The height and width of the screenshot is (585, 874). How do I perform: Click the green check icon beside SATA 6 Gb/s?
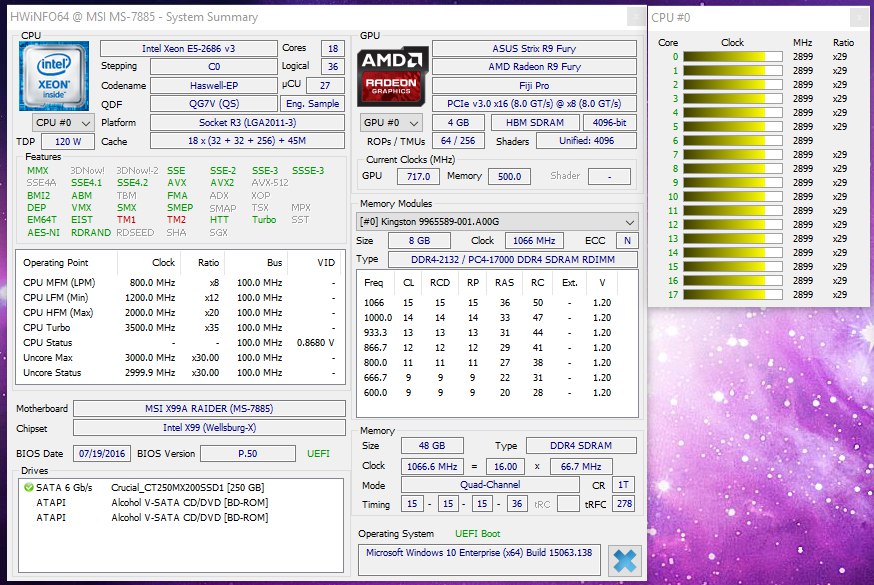(x=29, y=488)
